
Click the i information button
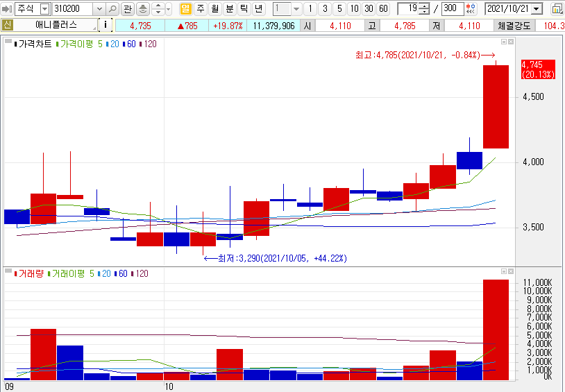coord(106,25)
